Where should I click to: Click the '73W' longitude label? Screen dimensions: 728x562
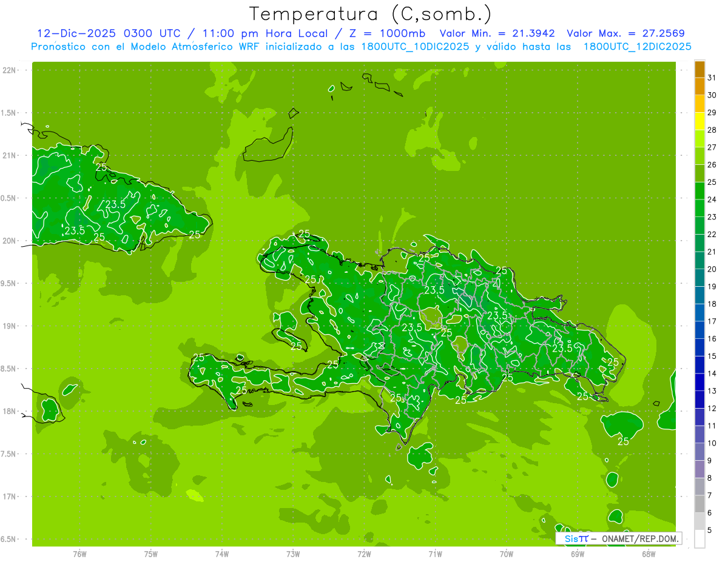coord(293,554)
